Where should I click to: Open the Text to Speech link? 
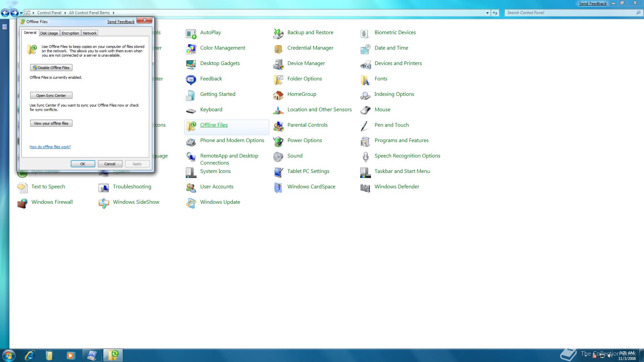[x=48, y=187]
